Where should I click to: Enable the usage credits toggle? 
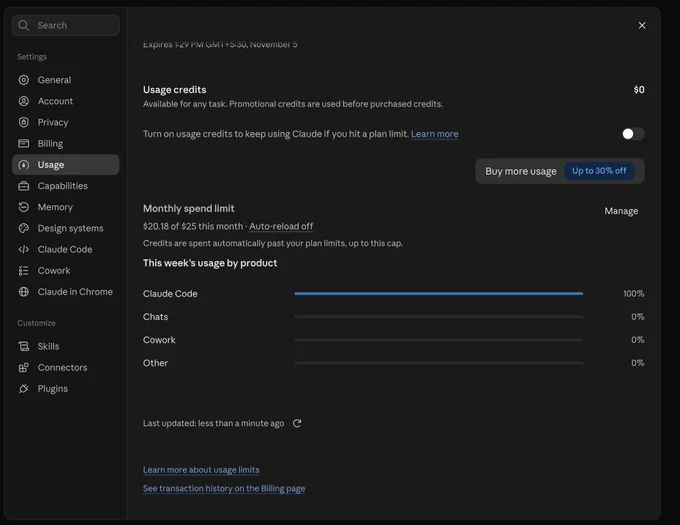633,134
